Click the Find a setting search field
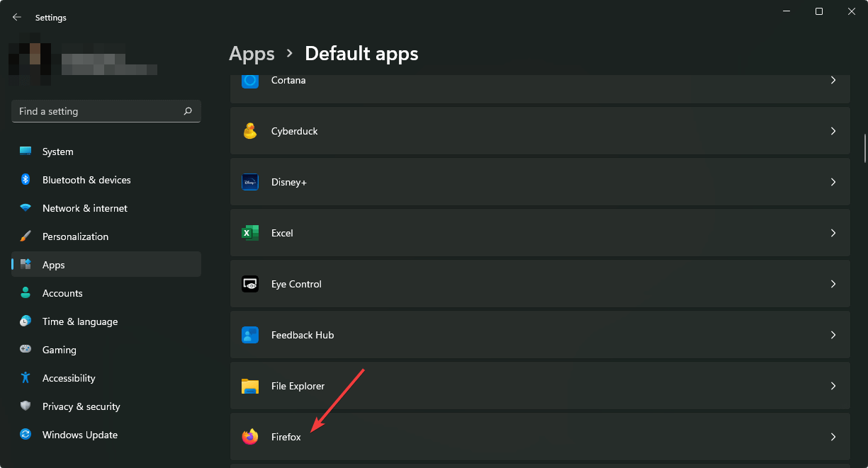Image resolution: width=868 pixels, height=468 pixels. pos(106,111)
